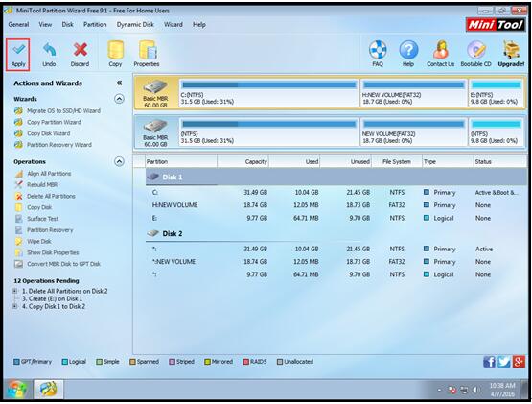Select the Disk 1 header row
This screenshot has height=404, width=532.
point(336,177)
